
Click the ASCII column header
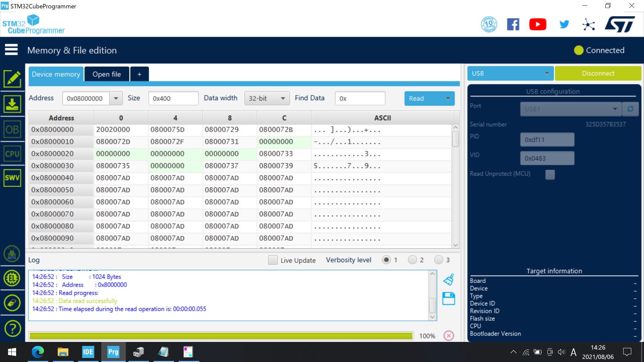pos(382,118)
